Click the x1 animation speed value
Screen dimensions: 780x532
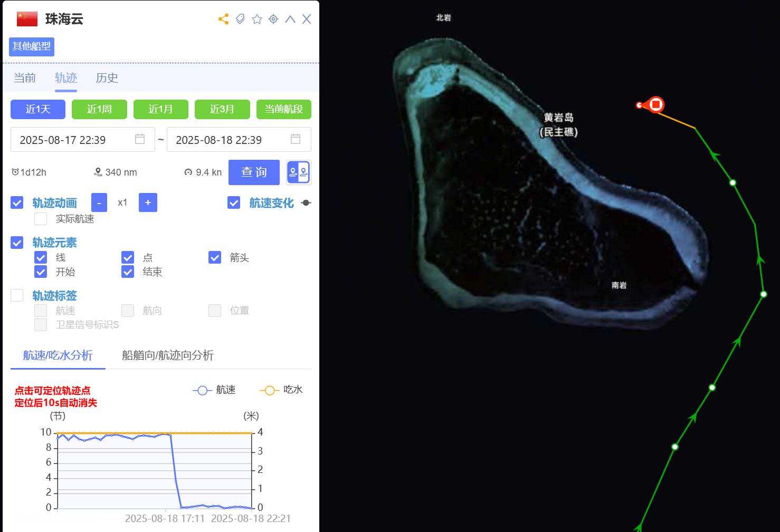pyautogui.click(x=122, y=202)
